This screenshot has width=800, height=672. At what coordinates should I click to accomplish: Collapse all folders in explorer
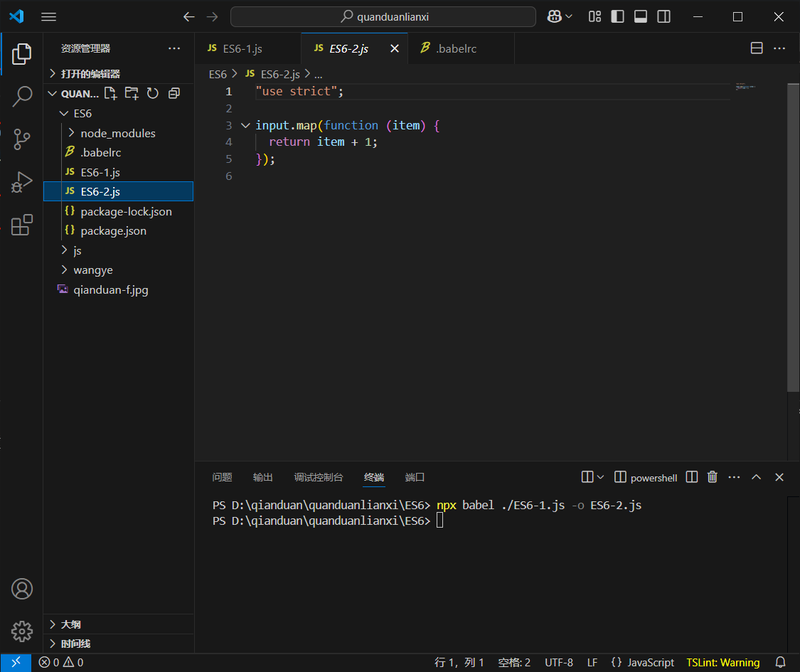pos(174,93)
